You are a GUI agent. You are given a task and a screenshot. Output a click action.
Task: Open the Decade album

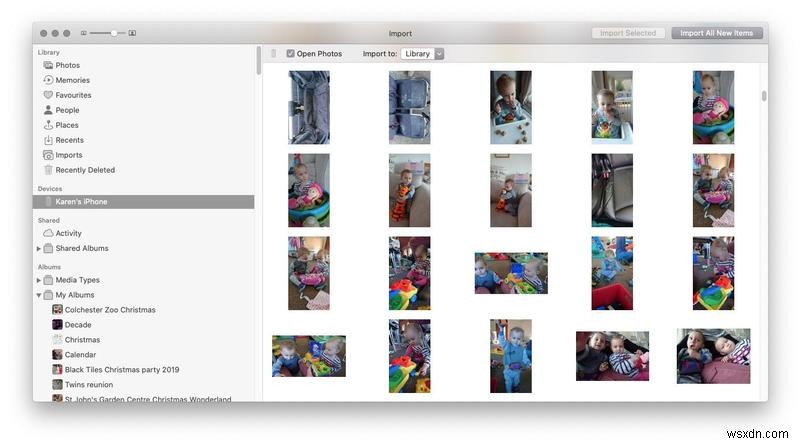click(78, 325)
